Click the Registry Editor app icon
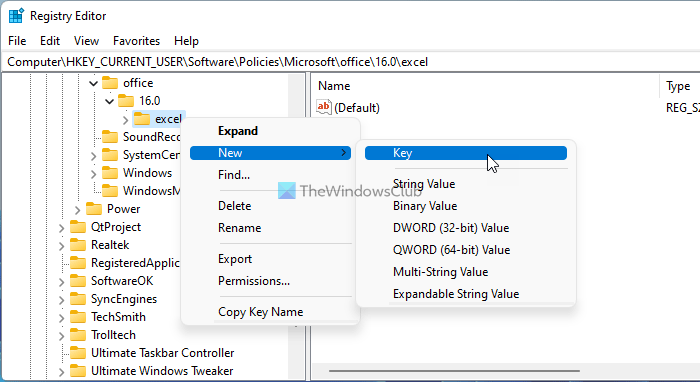This screenshot has width=700, height=382. [16, 16]
